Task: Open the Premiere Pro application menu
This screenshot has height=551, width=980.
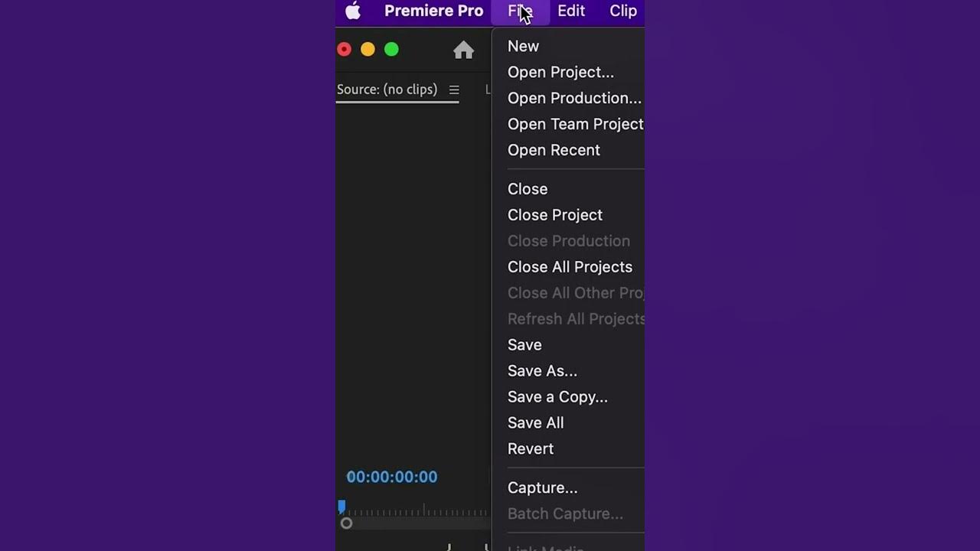Action: coord(433,11)
